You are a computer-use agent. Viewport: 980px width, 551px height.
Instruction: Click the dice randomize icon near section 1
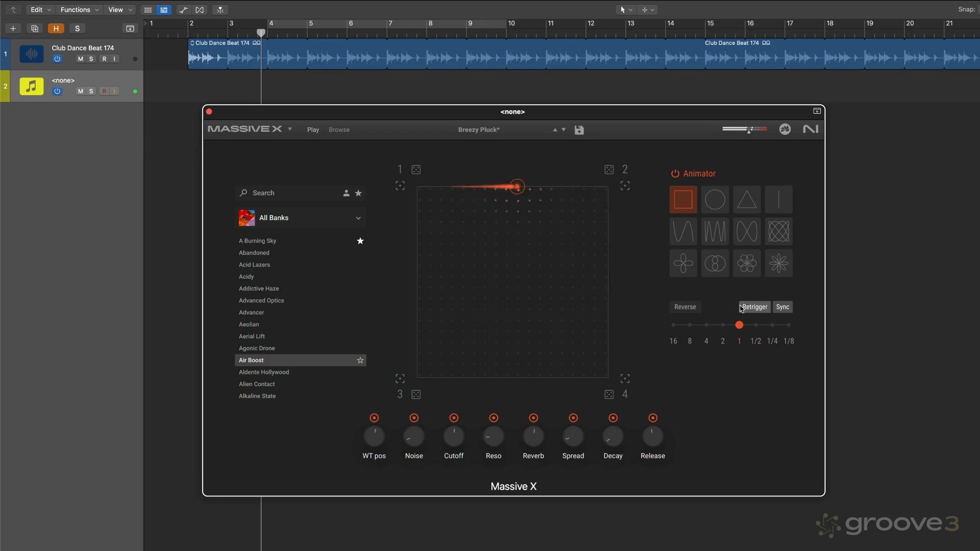pos(416,169)
